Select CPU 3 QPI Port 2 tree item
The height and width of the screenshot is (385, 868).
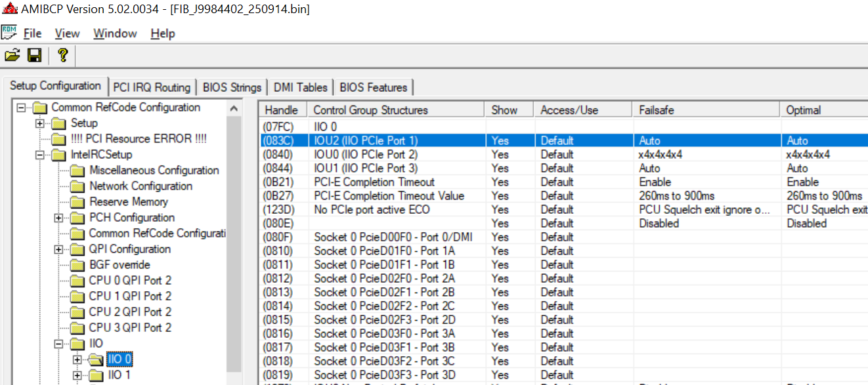(130, 328)
